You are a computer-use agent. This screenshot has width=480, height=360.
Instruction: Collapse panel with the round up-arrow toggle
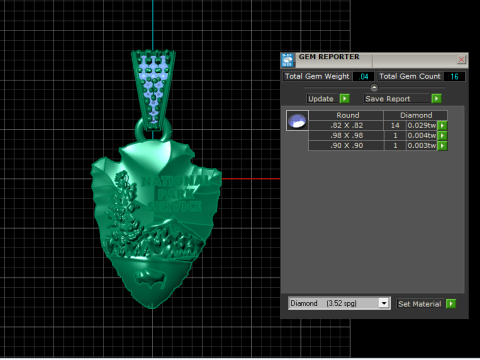[374, 87]
